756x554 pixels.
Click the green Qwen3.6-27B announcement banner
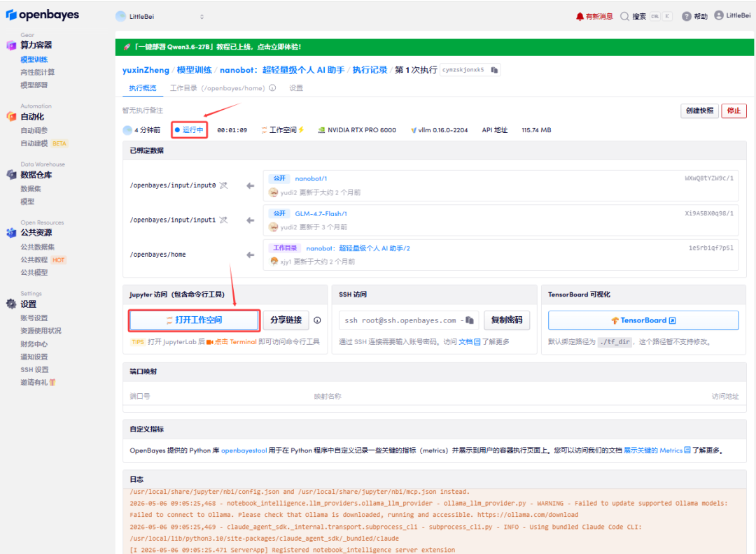435,47
